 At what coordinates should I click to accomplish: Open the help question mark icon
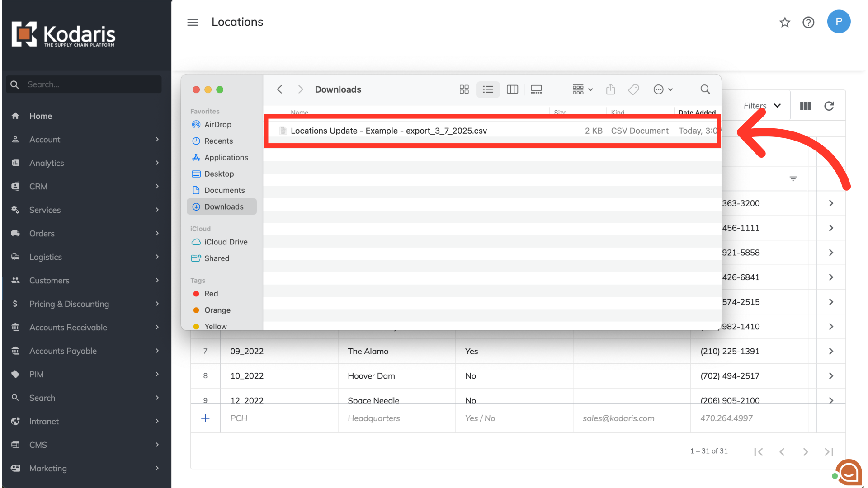coord(808,22)
